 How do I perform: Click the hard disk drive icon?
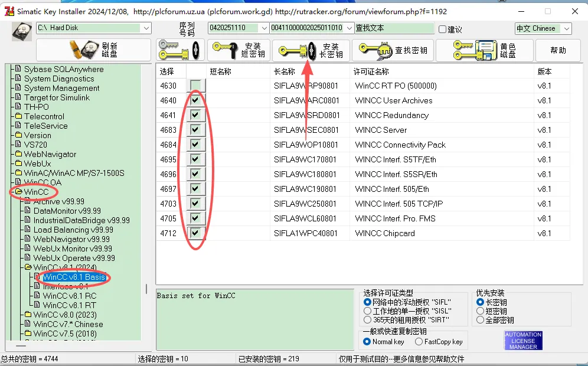click(x=21, y=31)
